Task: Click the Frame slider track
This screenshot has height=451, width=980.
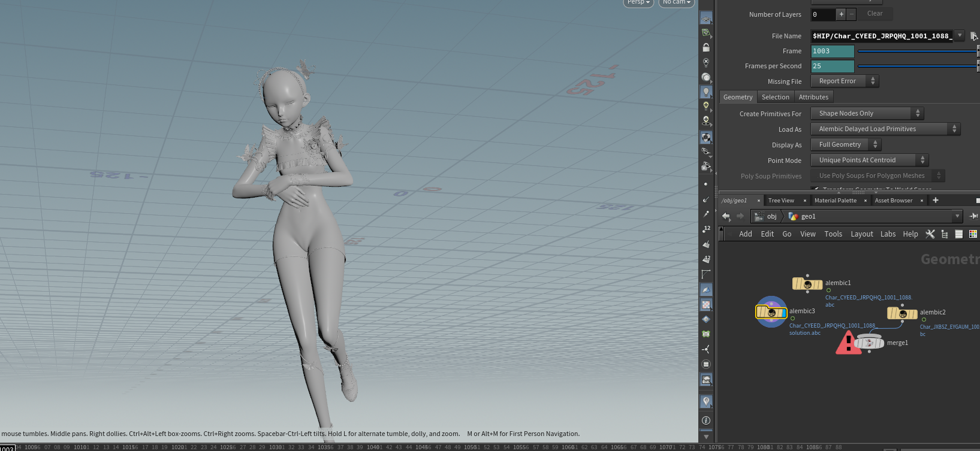Action: (916, 51)
